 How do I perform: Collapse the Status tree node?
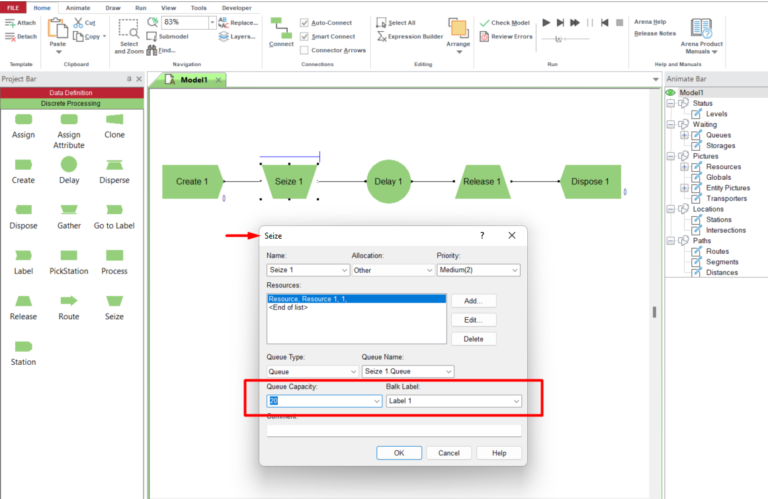(x=671, y=103)
